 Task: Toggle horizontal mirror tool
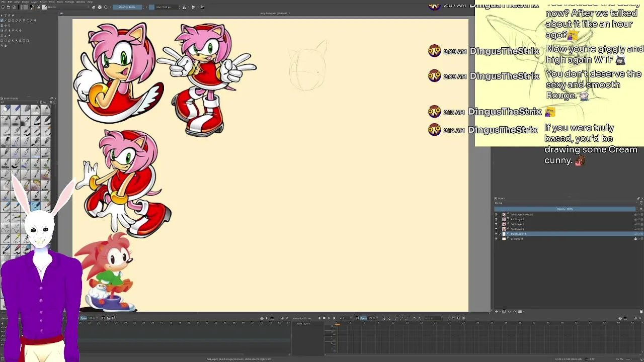pos(184,7)
